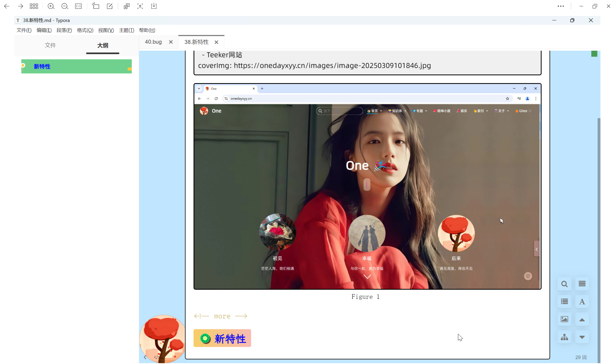Click the screenshot's site search box
The height and width of the screenshot is (364, 615).
pos(340,111)
